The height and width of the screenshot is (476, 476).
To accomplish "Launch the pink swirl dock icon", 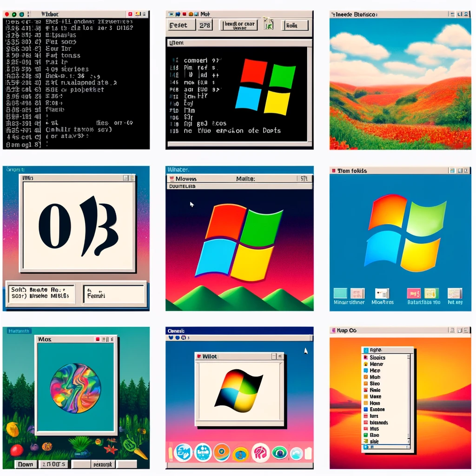I will click(260, 452).
